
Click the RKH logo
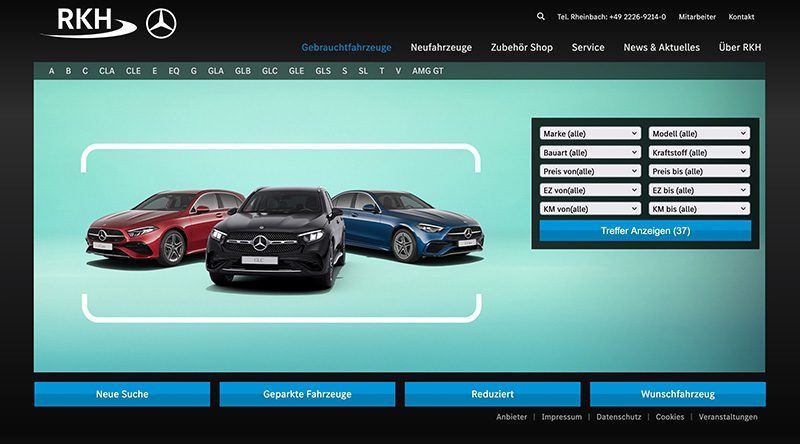89,23
